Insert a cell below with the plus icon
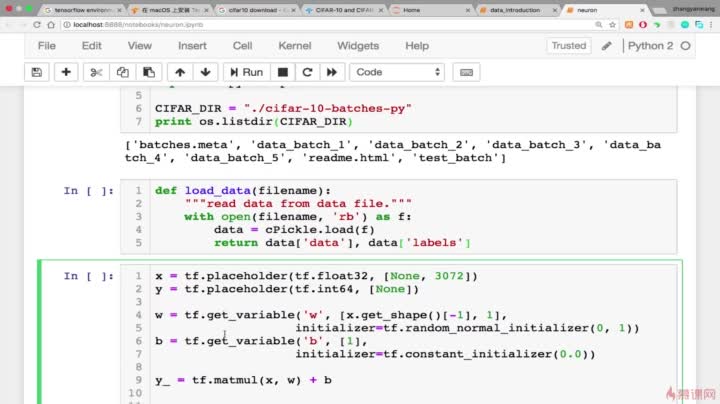The height and width of the screenshot is (404, 720). 66,72
